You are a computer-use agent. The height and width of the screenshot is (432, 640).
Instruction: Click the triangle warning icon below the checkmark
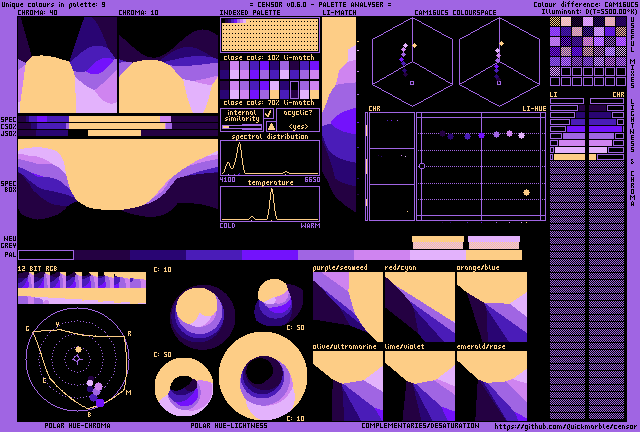[x=271, y=126]
